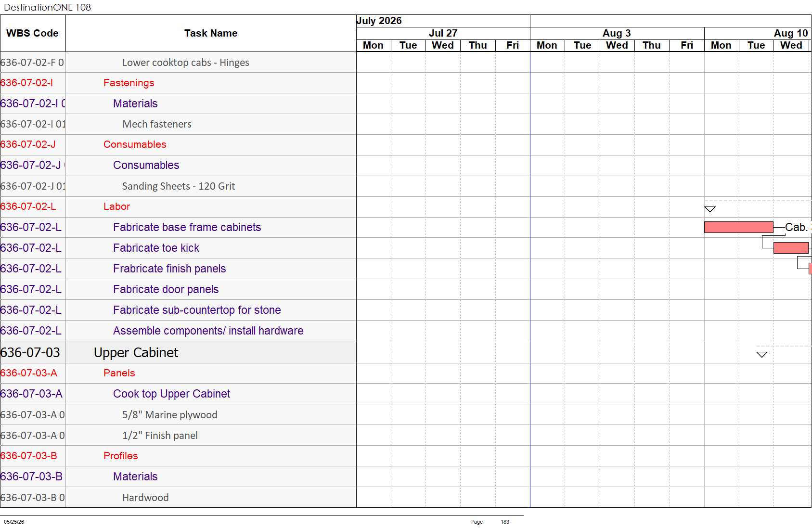
Task: Click the 05/25/26 date in footer
Action: 14,522
